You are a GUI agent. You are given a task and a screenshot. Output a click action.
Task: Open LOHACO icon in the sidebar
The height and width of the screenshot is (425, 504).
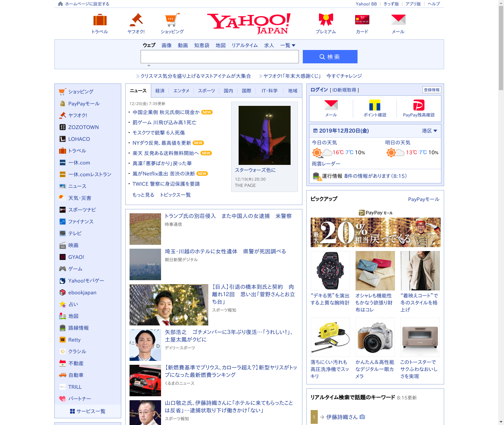point(63,139)
